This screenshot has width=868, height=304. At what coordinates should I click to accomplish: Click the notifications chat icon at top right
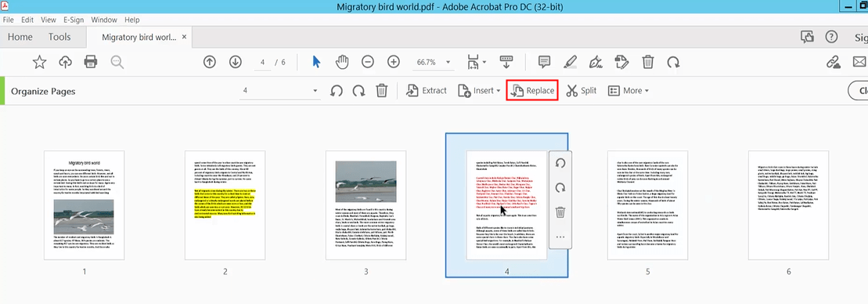[807, 37]
